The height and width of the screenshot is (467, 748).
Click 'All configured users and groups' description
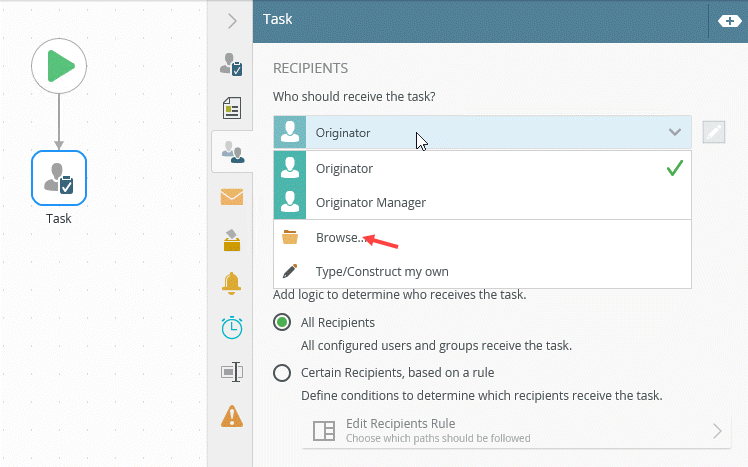pyautogui.click(x=436, y=345)
